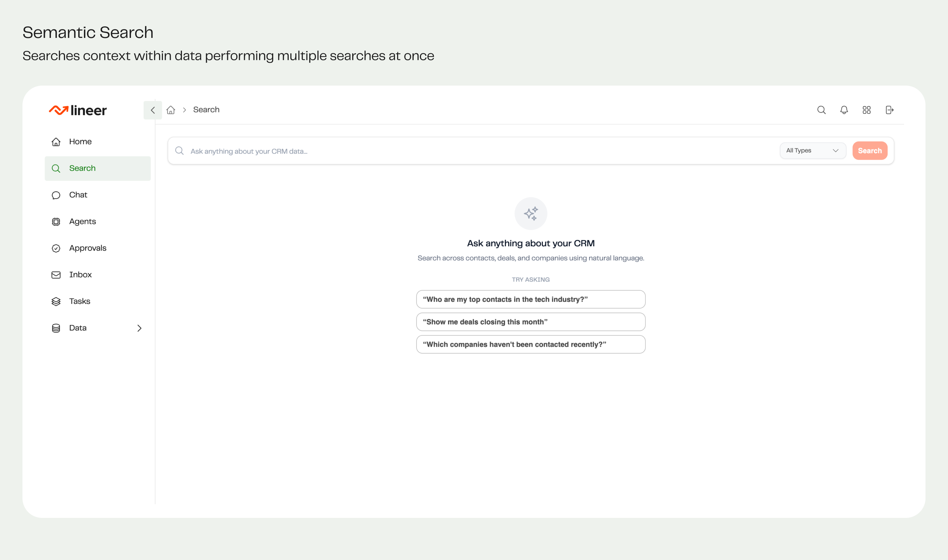Pick the 'top contacts in tech industry' suggestion
Viewport: 948px width, 560px height.
tap(531, 299)
